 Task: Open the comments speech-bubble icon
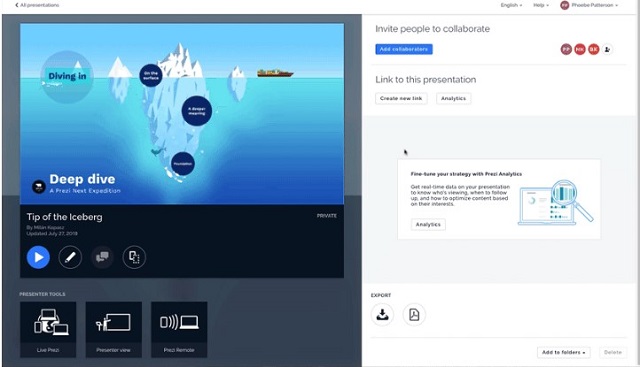click(x=102, y=257)
